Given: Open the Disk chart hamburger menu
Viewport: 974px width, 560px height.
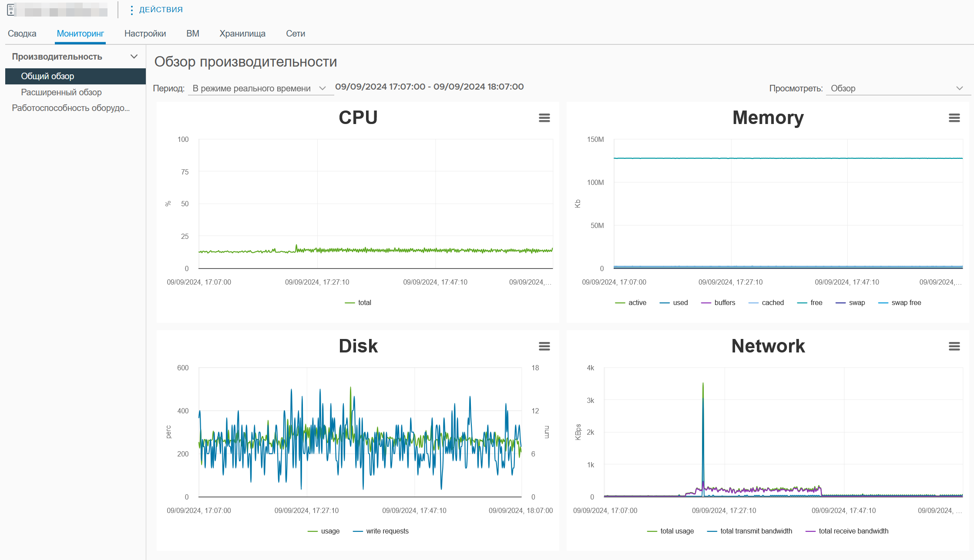Looking at the screenshot, I should click(x=544, y=346).
